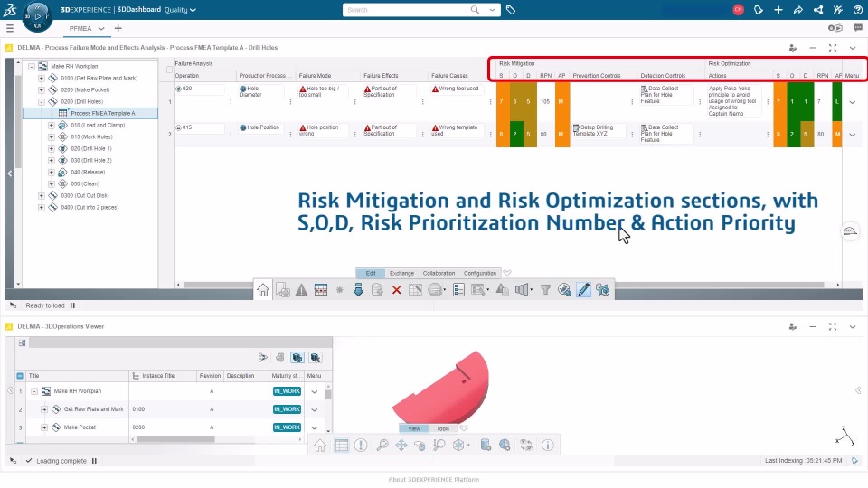Screen dimensions: 868x488
Task: Click the plus add icon in top bar
Action: pyautogui.click(x=778, y=10)
